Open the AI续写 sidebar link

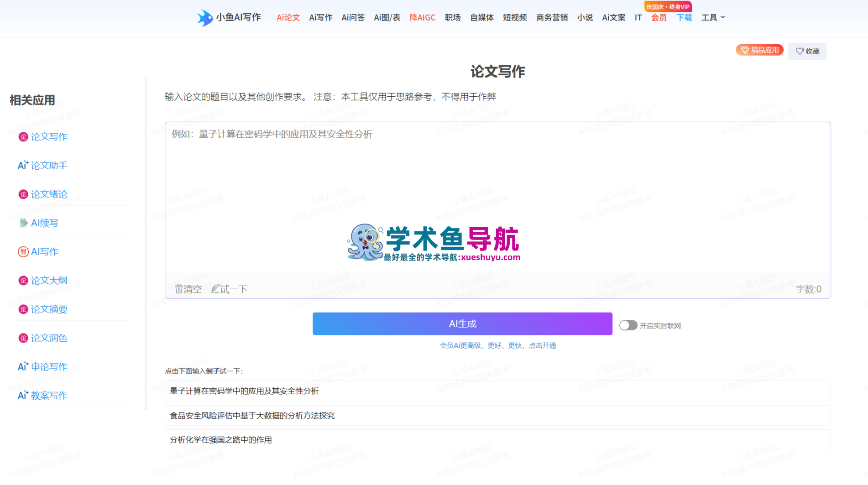[45, 223]
